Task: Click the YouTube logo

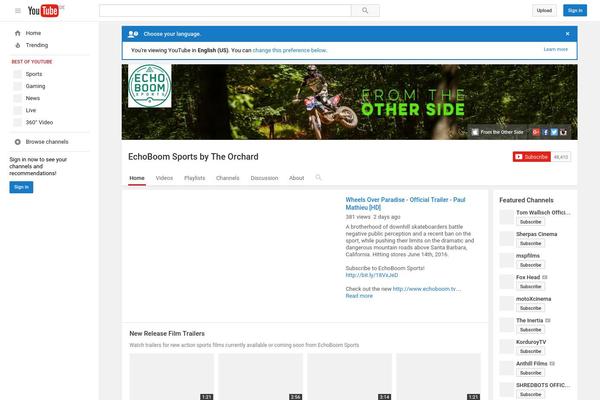Action: pos(43,11)
